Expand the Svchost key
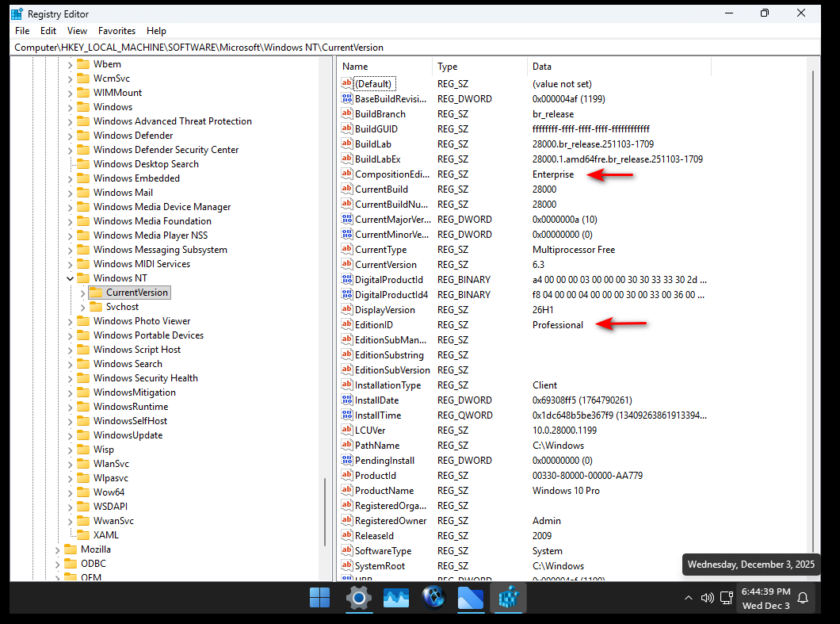Viewport: 840px width, 624px height. tap(82, 307)
